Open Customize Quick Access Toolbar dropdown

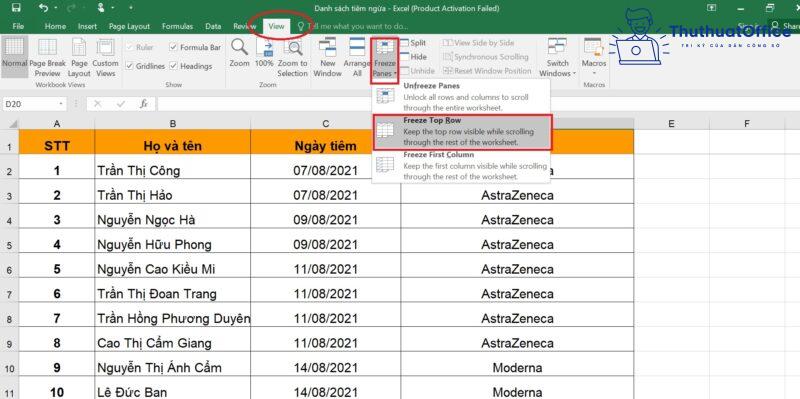[131, 8]
